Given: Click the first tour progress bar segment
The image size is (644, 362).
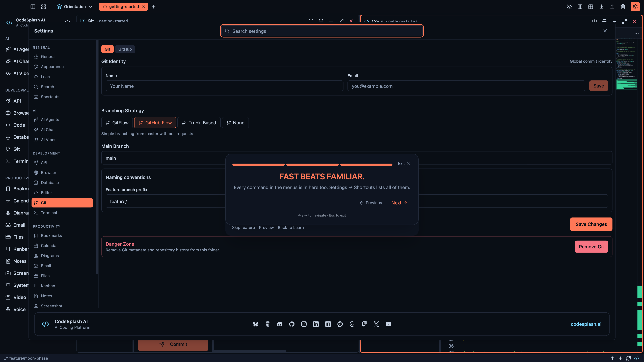Looking at the screenshot, I should tap(258, 165).
